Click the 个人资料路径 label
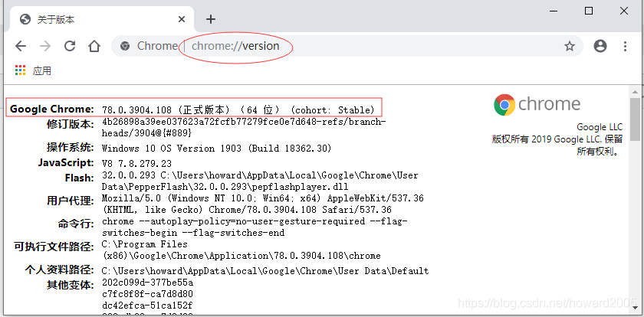This screenshot has height=317, width=644. [60, 270]
